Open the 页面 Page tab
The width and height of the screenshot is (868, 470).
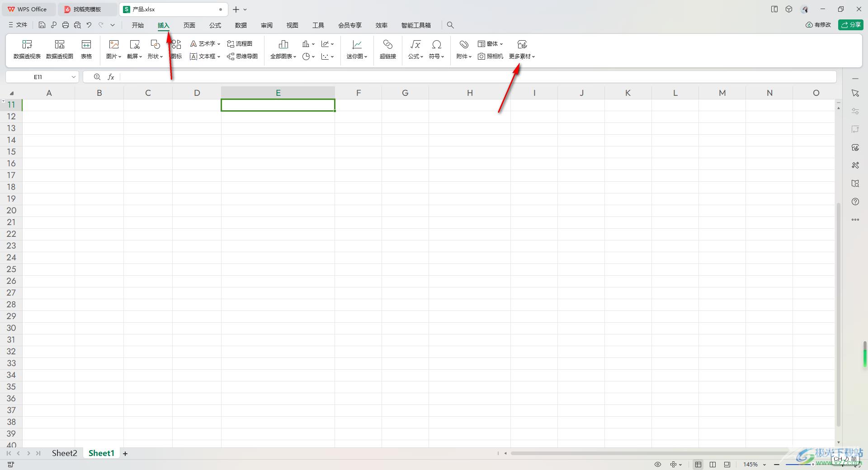(x=189, y=25)
